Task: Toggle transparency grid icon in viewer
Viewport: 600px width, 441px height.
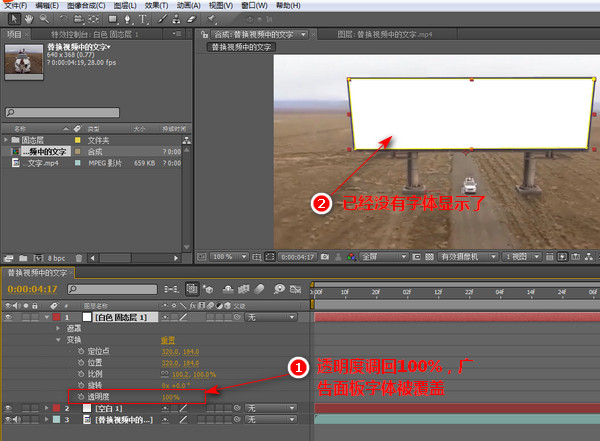Action: tap(429, 256)
